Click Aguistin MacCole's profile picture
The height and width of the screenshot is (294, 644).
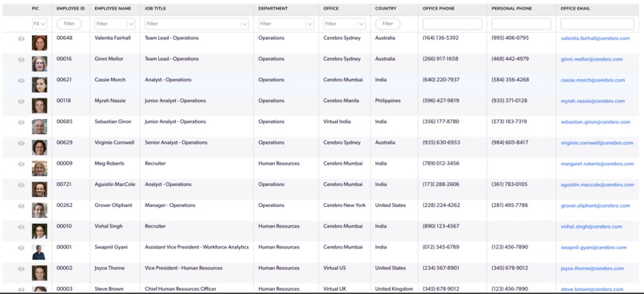coord(39,189)
